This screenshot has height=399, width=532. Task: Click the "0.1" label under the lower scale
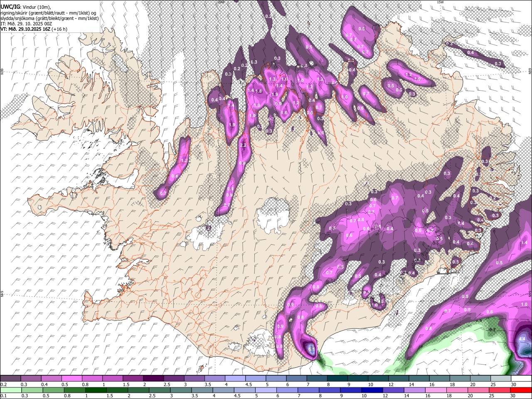pos(3,396)
